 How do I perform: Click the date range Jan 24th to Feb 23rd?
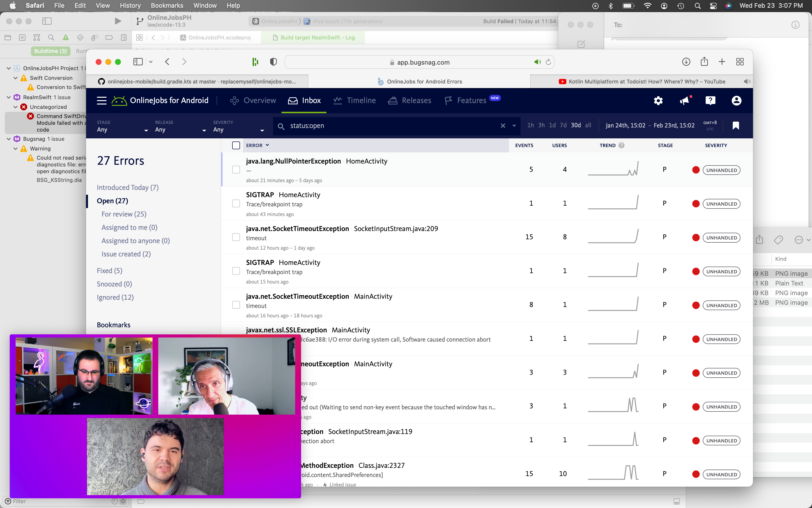(650, 126)
